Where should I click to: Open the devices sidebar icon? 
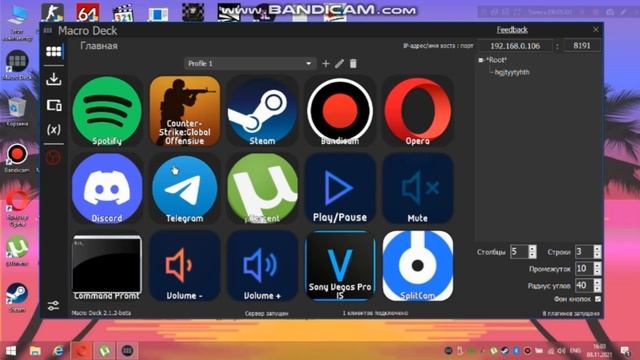point(53,105)
